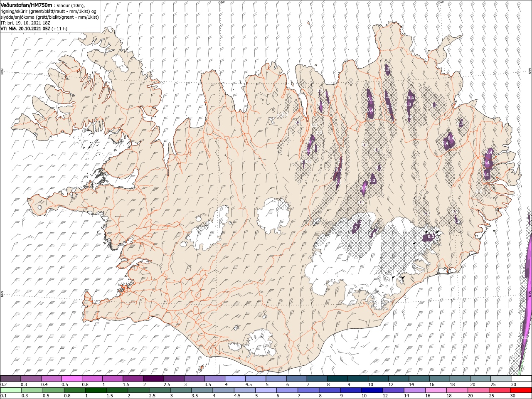This screenshot has height=399, width=532.
Task: Click the 'Vindur (10m)' legend description
Action: (x=70, y=5)
